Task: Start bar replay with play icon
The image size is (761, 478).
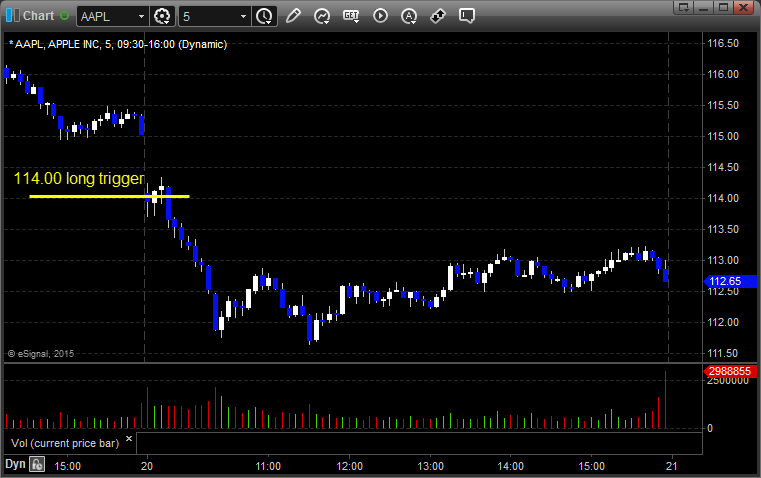Action: click(380, 16)
